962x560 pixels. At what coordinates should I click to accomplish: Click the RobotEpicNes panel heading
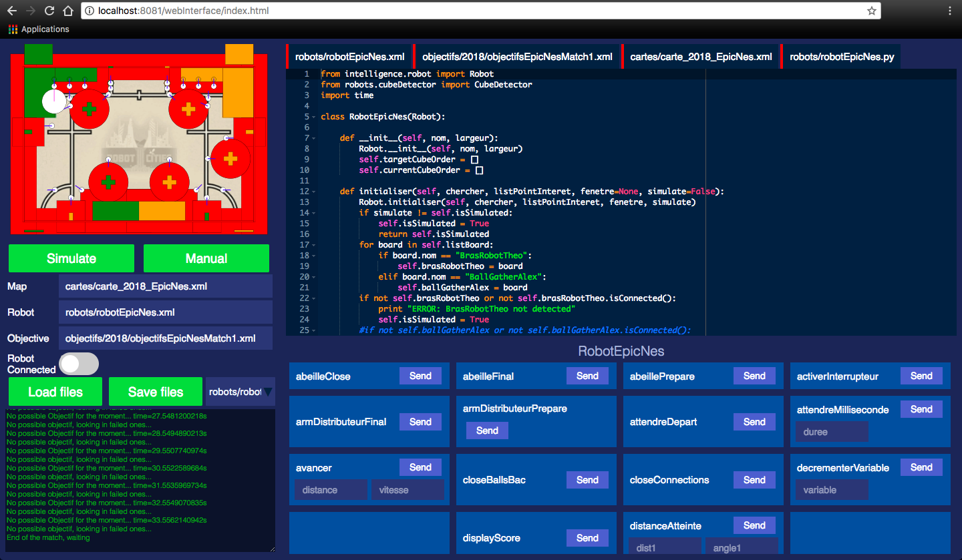tap(621, 351)
